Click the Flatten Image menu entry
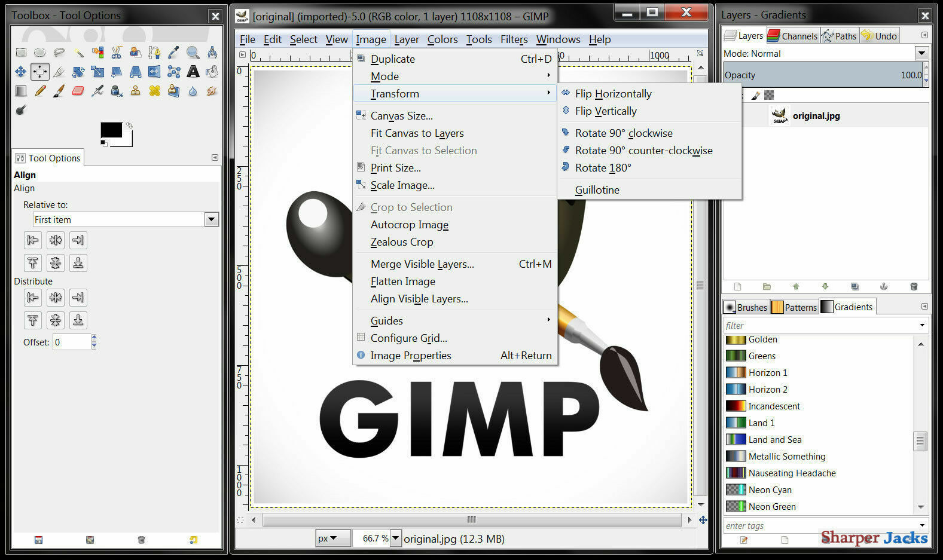Image resolution: width=943 pixels, height=560 pixels. tap(455, 281)
